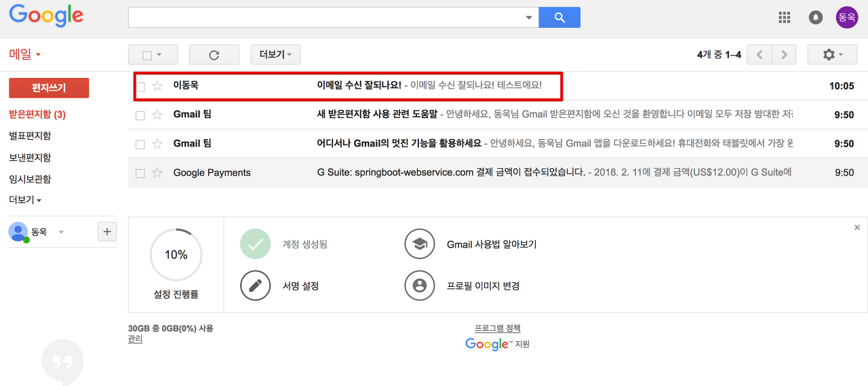Viewport: 868px width, 386px height.
Task: Open 프로필 이미지 변경
Action: (x=483, y=286)
